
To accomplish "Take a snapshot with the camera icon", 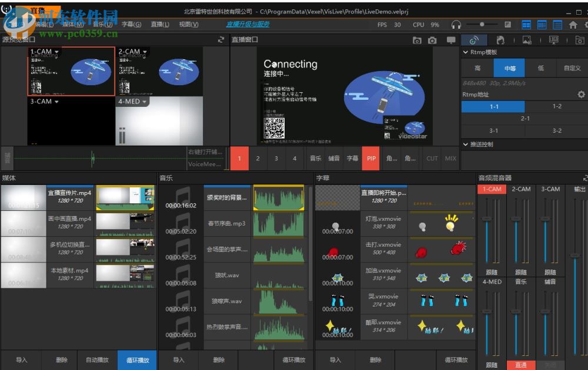I will coord(432,40).
